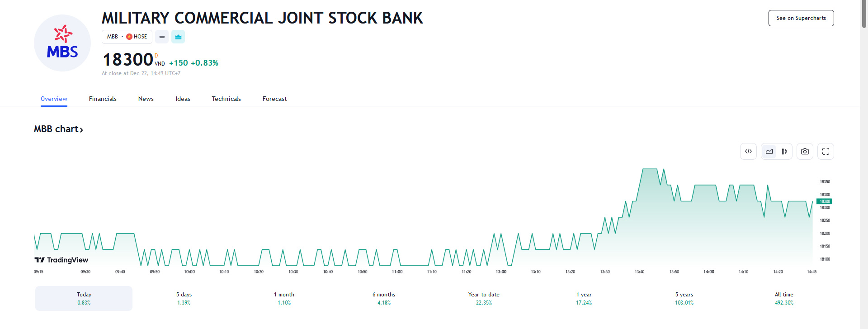
Task: Go to the Forecast tab
Action: click(x=274, y=99)
